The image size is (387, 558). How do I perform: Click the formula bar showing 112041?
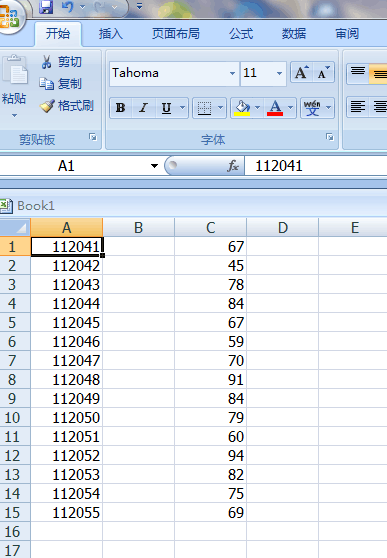(316, 166)
